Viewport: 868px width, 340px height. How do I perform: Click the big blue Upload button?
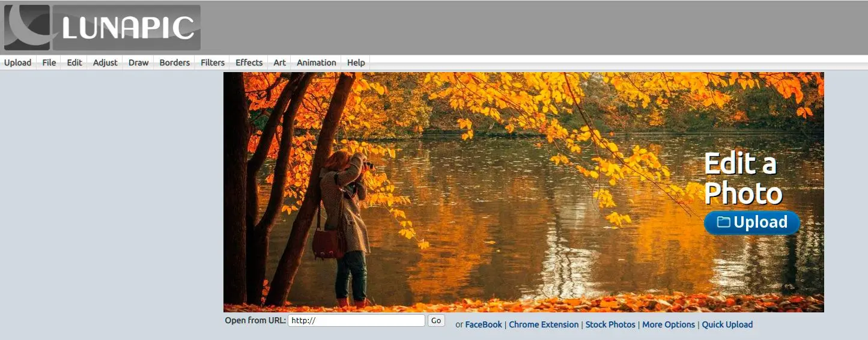(751, 222)
